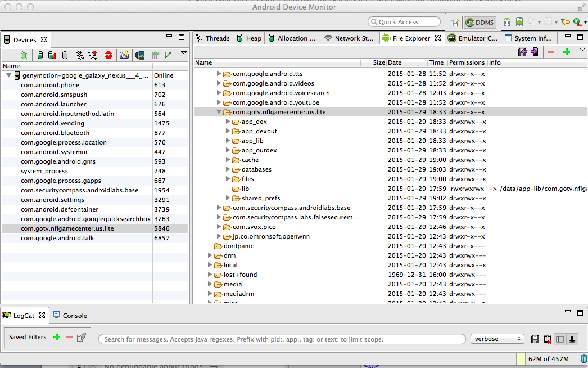Viewport: 588px width, 368px height.
Task: Toggle LogCat scroll lock button
Action: point(572,339)
